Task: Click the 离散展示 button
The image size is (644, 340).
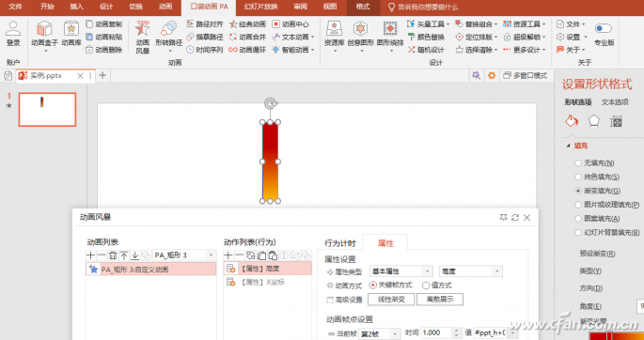Action: [x=440, y=300]
